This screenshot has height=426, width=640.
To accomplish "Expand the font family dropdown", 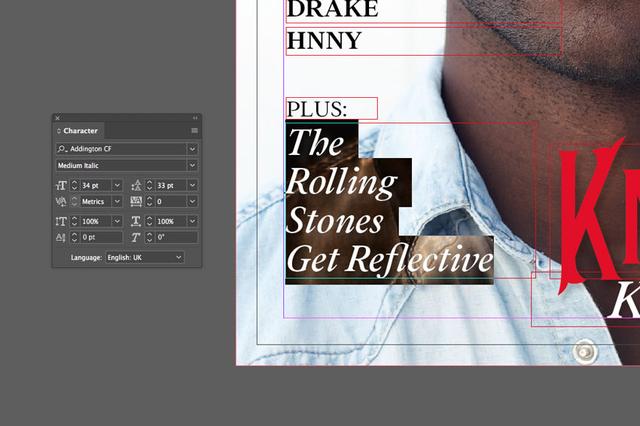I will point(192,149).
